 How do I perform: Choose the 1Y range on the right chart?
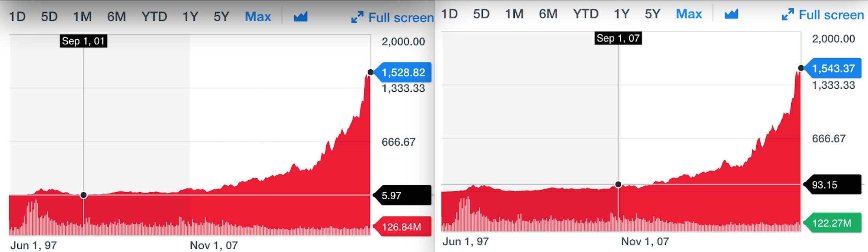[x=622, y=14]
